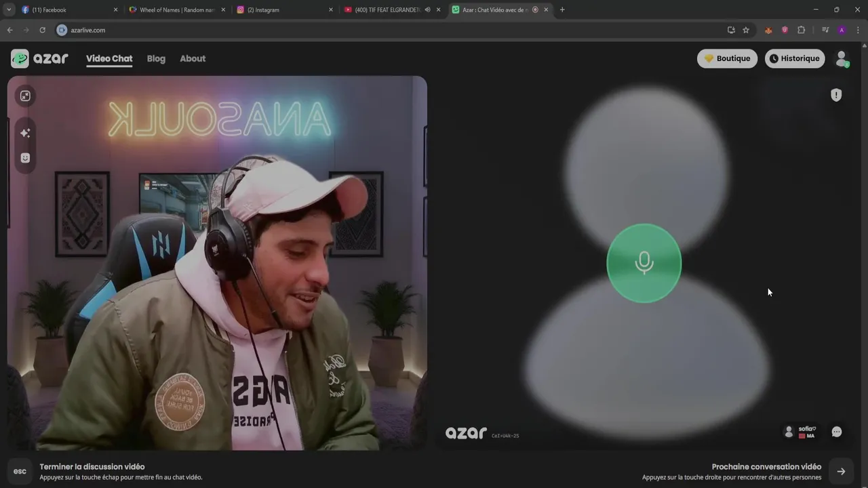Viewport: 868px width, 488px height.
Task: Click the local webcam video feed
Action: [x=217, y=263]
